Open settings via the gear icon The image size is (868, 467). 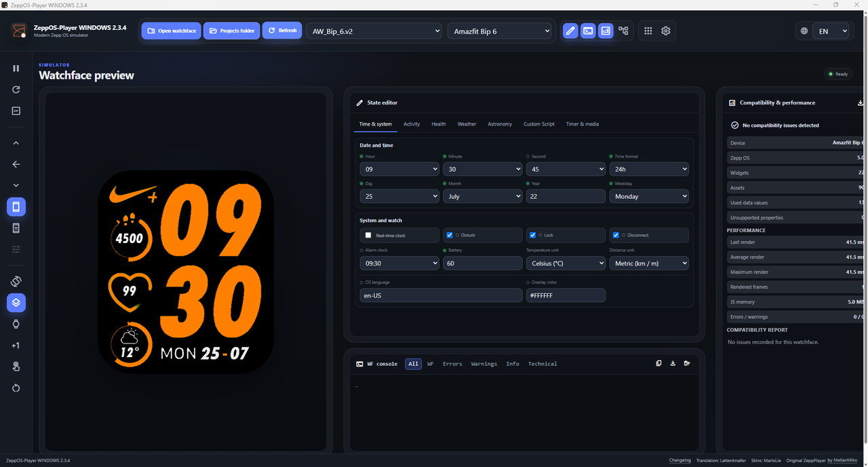(666, 31)
